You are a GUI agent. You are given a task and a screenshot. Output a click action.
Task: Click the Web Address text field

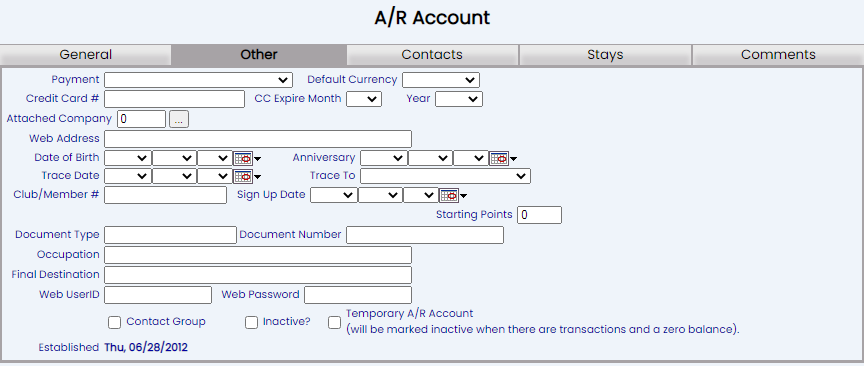[x=258, y=139]
